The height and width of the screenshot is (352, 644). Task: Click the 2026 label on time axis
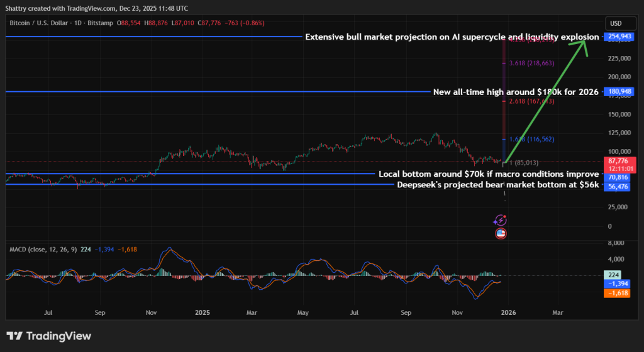pos(508,312)
